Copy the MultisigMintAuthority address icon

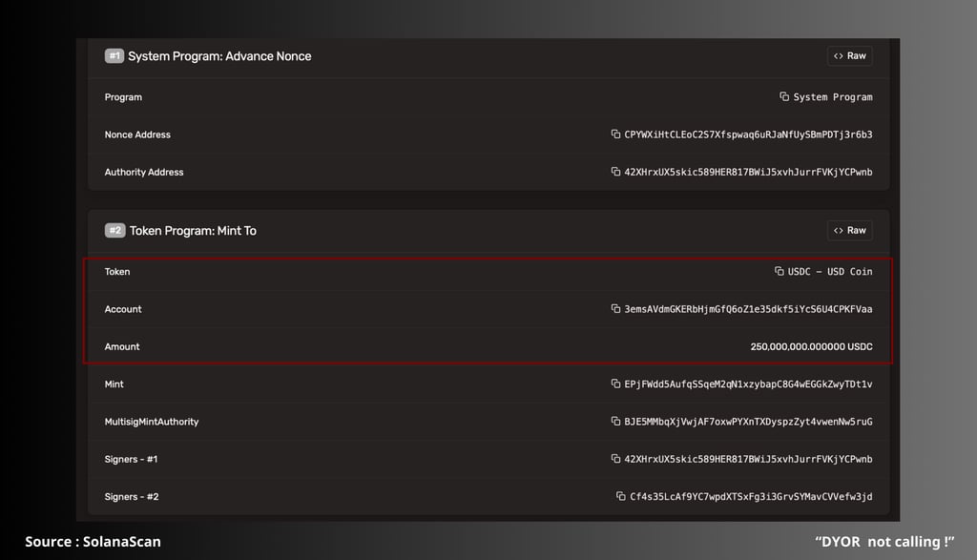pyautogui.click(x=615, y=421)
